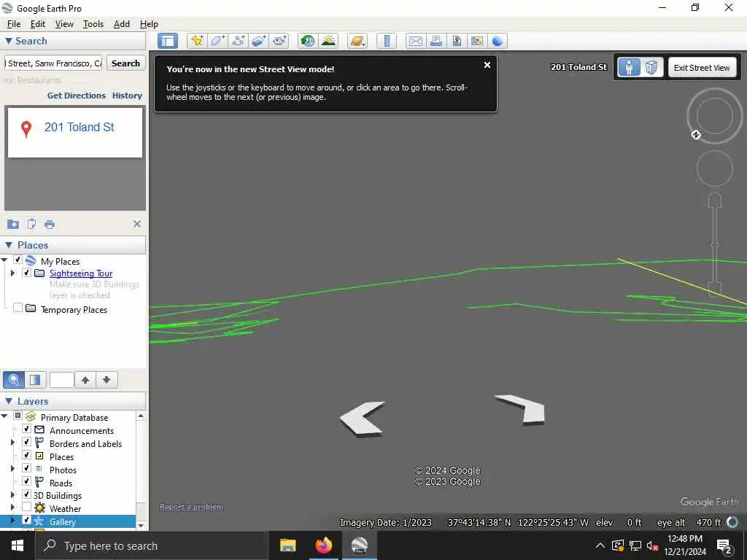This screenshot has height=560, width=747.
Task: Click the Search button
Action: tap(125, 63)
